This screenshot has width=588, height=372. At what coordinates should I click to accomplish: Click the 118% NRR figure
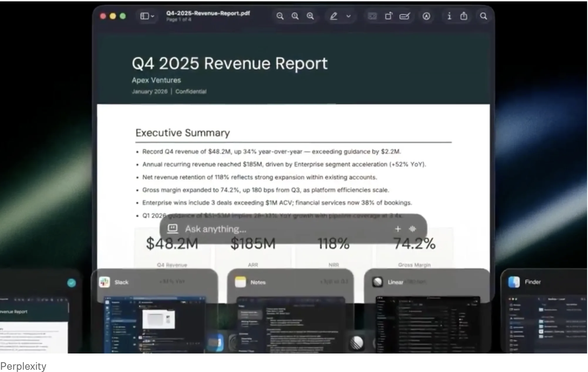(x=333, y=244)
